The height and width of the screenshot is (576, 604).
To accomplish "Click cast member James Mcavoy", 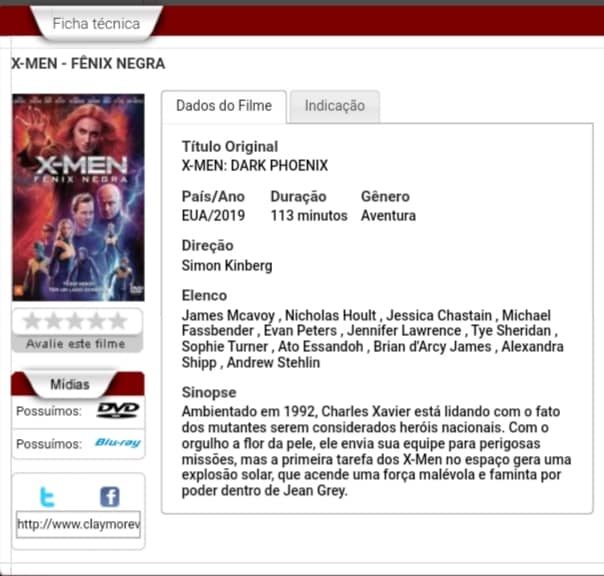I will point(228,316).
